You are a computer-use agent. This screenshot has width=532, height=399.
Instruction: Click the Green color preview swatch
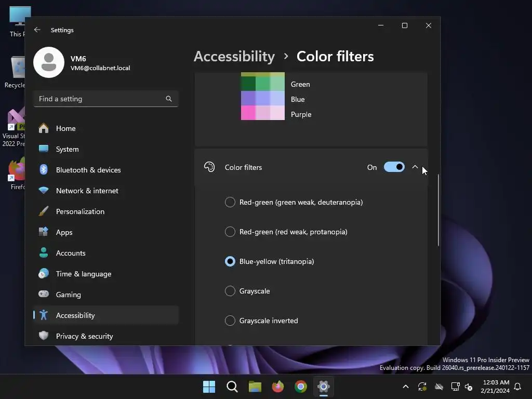[262, 84]
